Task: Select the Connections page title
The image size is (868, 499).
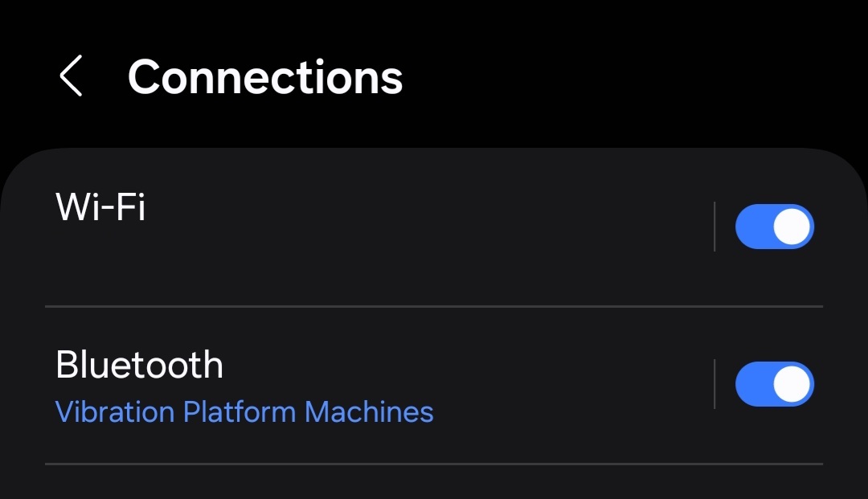Action: tap(265, 77)
